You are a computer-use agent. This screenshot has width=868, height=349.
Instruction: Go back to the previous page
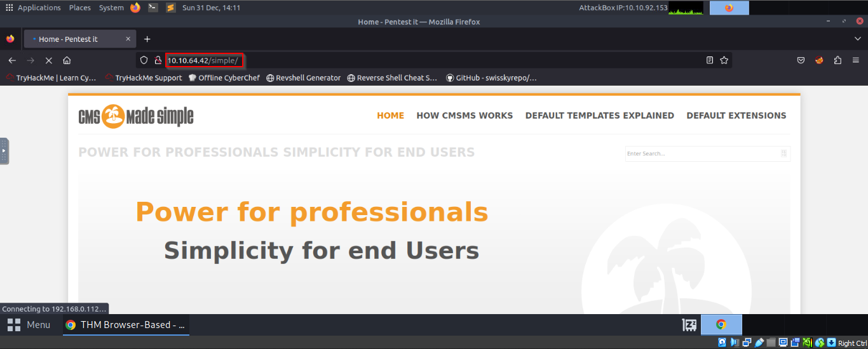(12, 60)
